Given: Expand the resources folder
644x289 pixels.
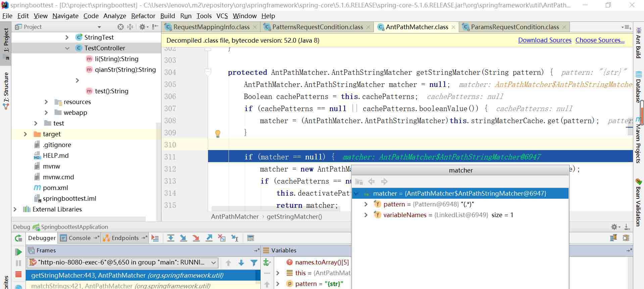Looking at the screenshot, I should (46, 102).
